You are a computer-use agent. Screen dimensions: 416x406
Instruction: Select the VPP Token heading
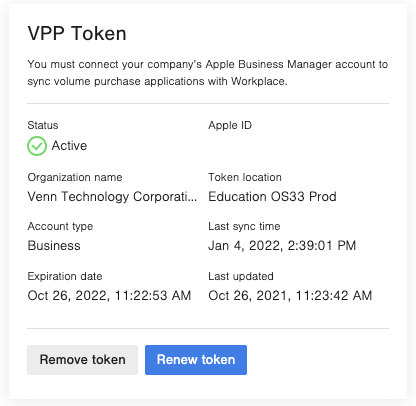tap(77, 33)
